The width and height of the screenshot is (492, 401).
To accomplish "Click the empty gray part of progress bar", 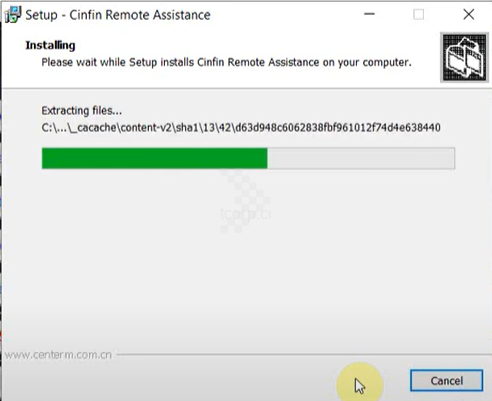I will (361, 158).
